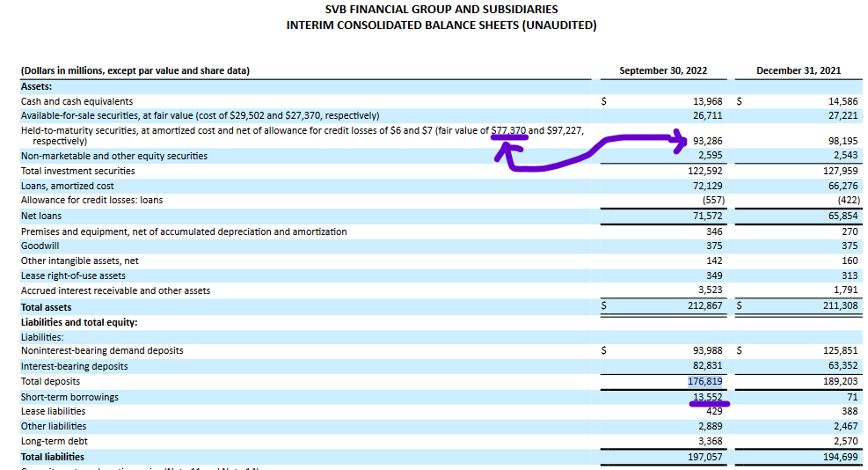Image resolution: width=868 pixels, height=470 pixels.
Task: Click the net loans value 71,572
Action: (707, 216)
